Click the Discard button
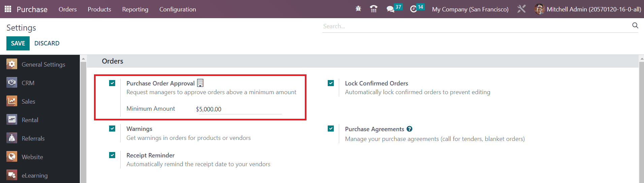This screenshot has height=183, width=644. tap(47, 43)
